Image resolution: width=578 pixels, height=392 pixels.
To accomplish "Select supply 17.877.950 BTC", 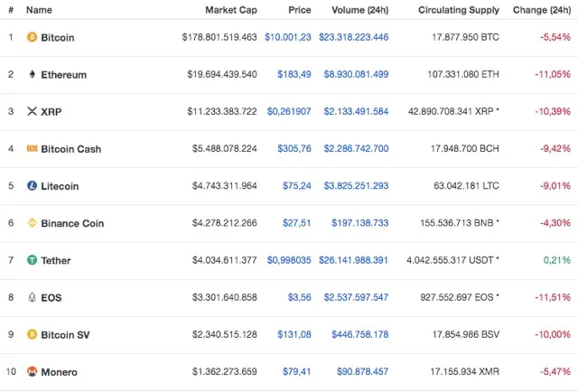I will tap(466, 37).
